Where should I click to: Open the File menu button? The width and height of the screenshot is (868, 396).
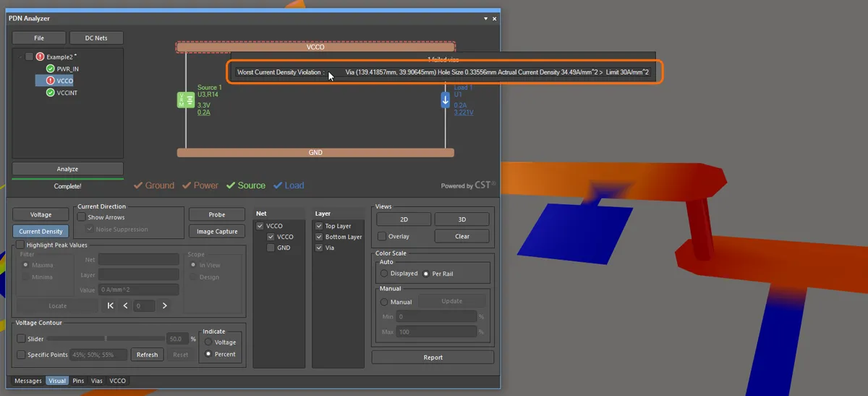pos(39,38)
